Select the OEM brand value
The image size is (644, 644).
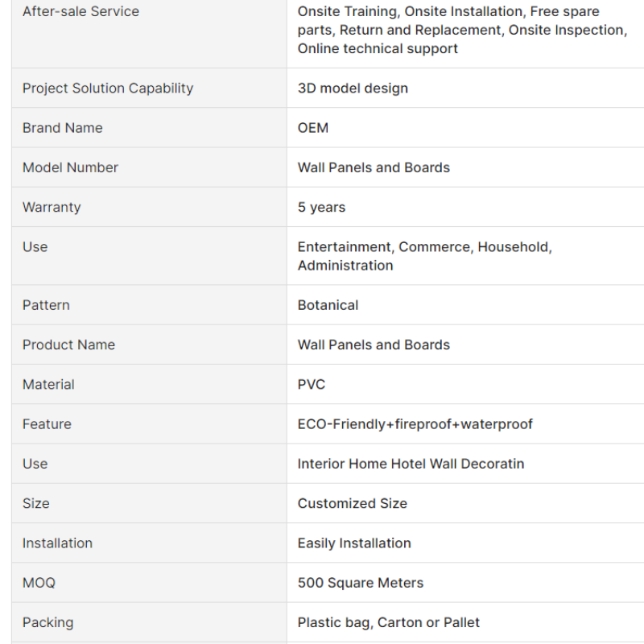pyautogui.click(x=313, y=128)
